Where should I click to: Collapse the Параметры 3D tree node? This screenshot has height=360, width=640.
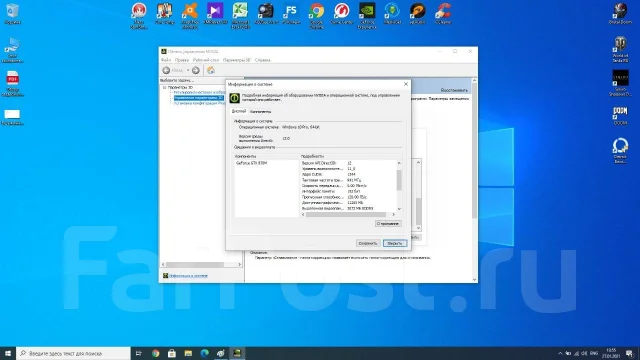[x=164, y=87]
